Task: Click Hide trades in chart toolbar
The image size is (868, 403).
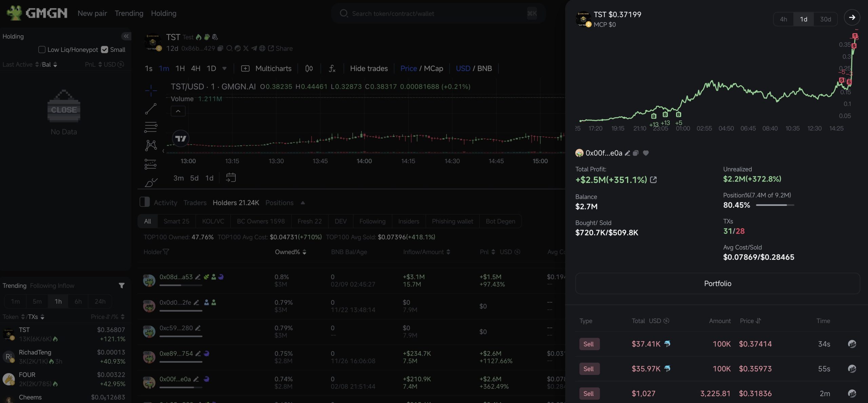Action: (369, 69)
